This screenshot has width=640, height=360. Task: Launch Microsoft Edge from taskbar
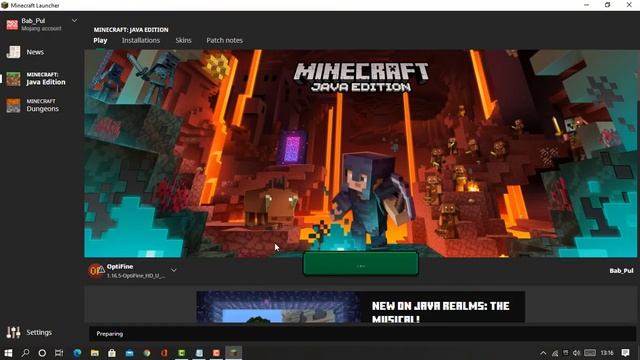[x=77, y=353]
